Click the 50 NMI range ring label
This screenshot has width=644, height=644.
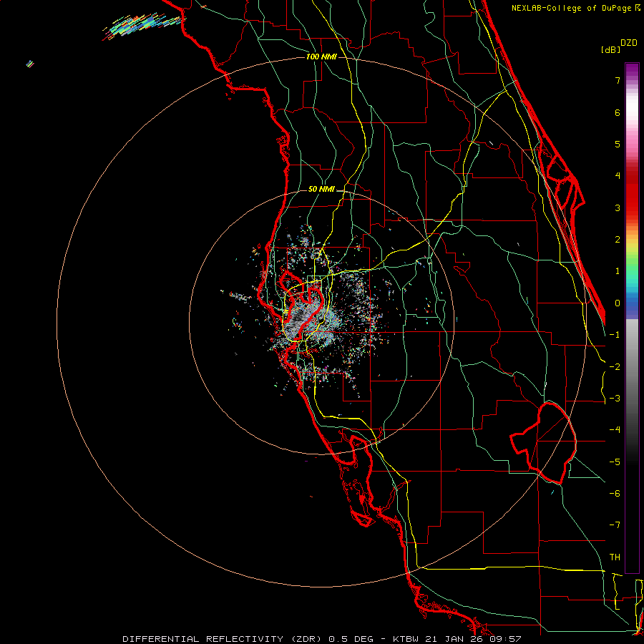[x=321, y=189]
